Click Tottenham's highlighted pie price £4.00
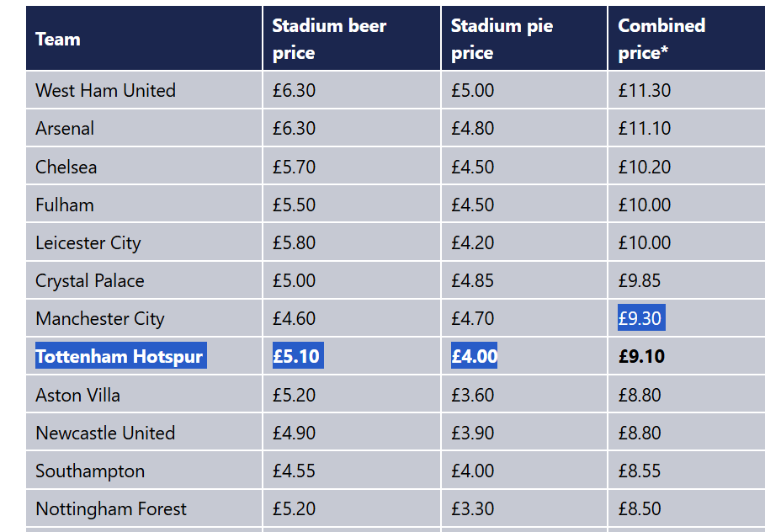This screenshot has height=532, width=765. pyautogui.click(x=474, y=356)
